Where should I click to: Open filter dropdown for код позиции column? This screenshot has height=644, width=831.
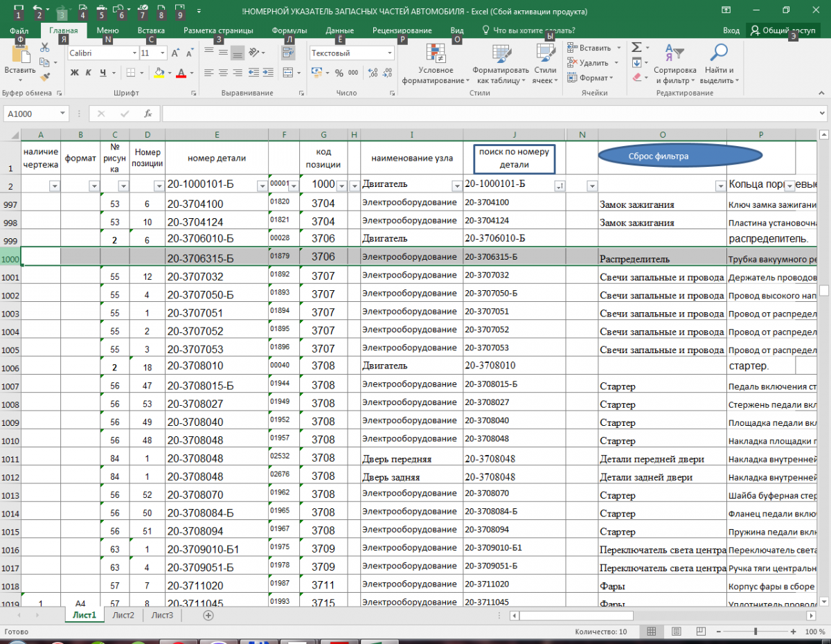(x=341, y=186)
